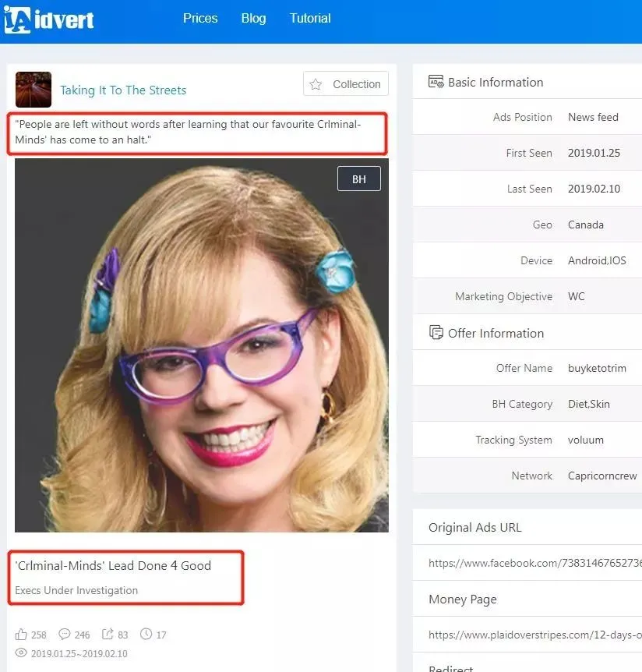Select First Seen date 2019.01.25

pyautogui.click(x=594, y=153)
